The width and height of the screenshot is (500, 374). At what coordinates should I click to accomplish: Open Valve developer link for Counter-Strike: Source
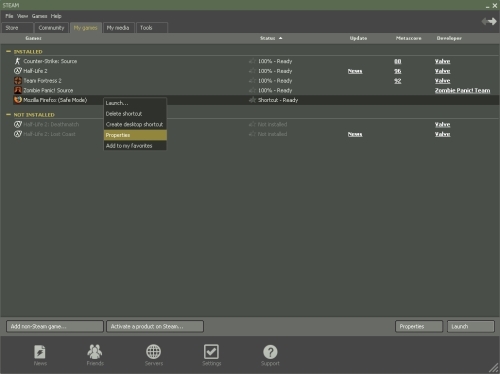pyautogui.click(x=442, y=61)
